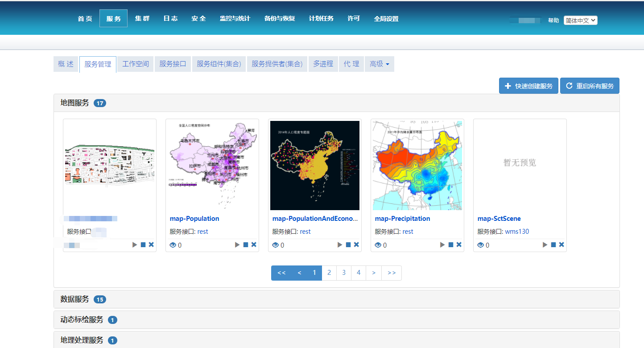Start the first map service in the list
644x348 pixels.
pos(134,244)
